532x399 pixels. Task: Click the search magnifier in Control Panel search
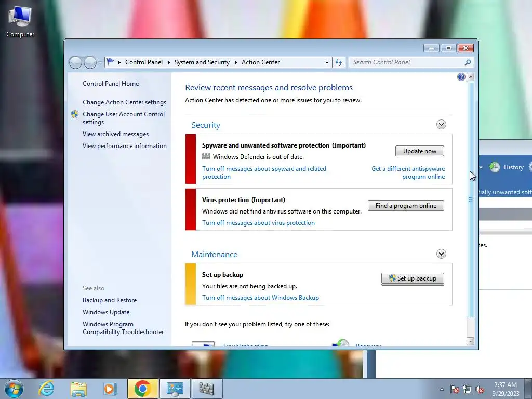click(468, 62)
